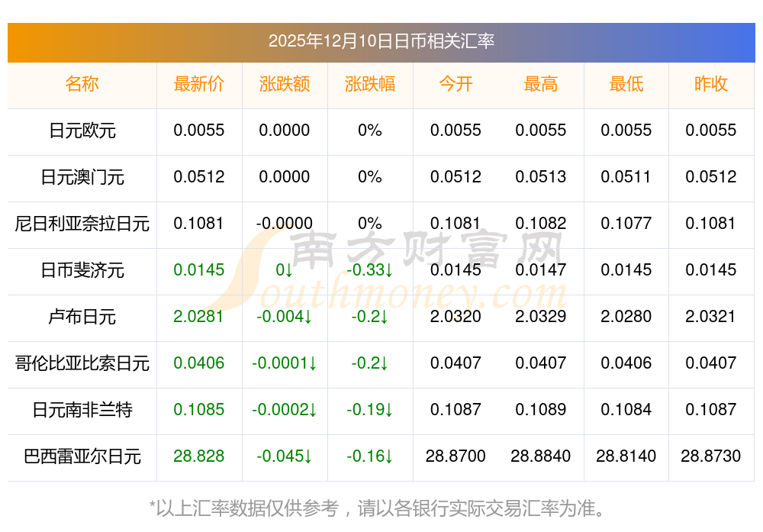Select the 日币斐济元 row name

[x=82, y=270]
